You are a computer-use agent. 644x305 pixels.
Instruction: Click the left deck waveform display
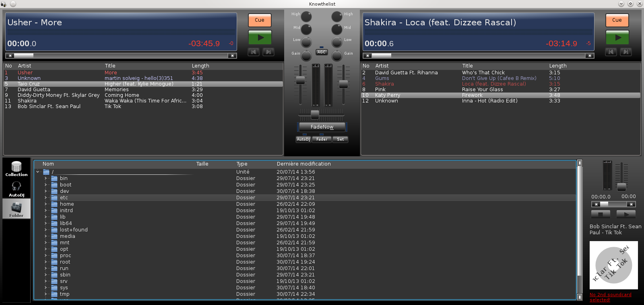coord(121,32)
